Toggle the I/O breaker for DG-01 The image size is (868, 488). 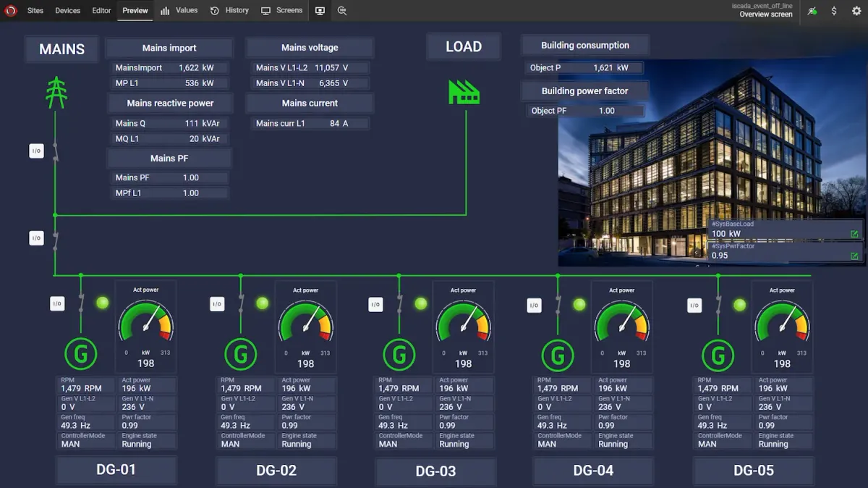click(x=57, y=303)
